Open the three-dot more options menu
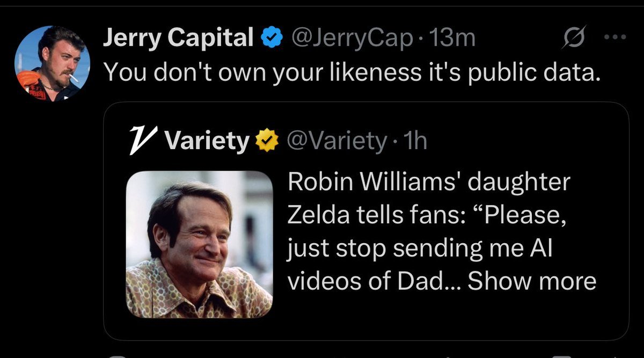Image resolution: width=644 pixels, height=358 pixels. [x=615, y=38]
